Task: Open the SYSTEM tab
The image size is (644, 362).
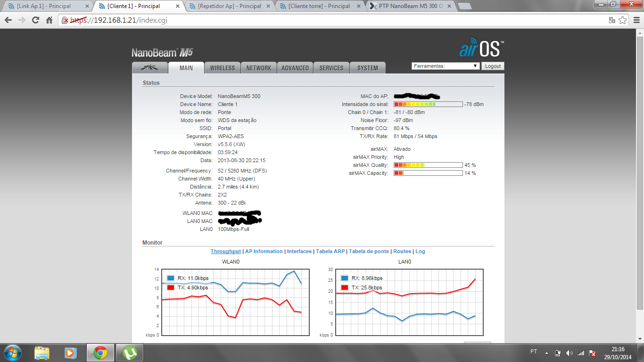Action: coord(368,68)
